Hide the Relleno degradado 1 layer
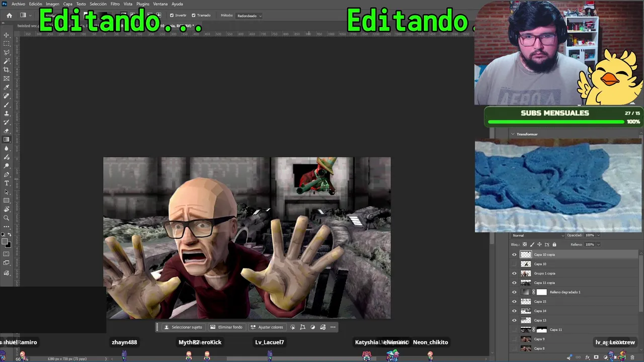 coord(514,292)
